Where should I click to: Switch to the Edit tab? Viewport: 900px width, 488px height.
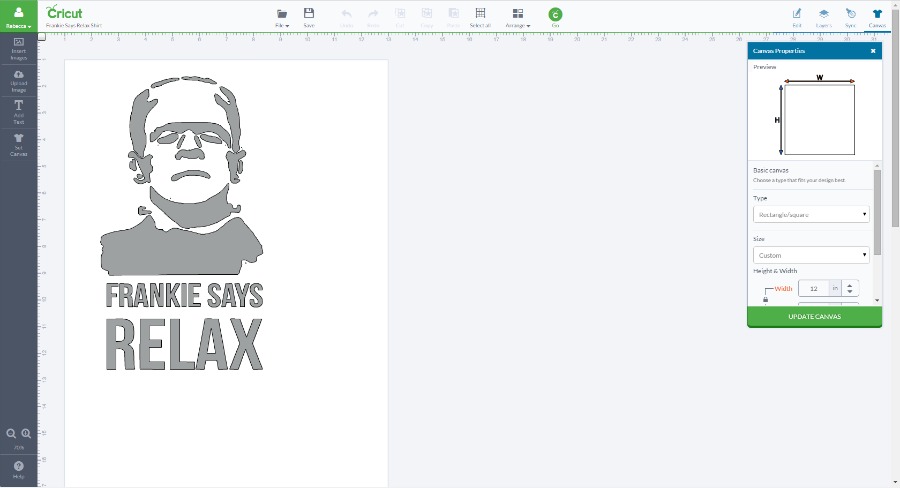pyautogui.click(x=797, y=18)
